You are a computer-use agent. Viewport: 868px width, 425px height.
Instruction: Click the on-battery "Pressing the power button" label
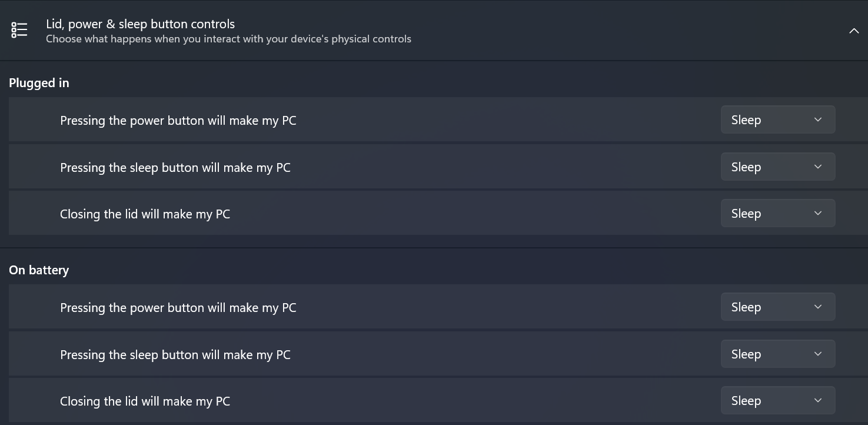178,308
